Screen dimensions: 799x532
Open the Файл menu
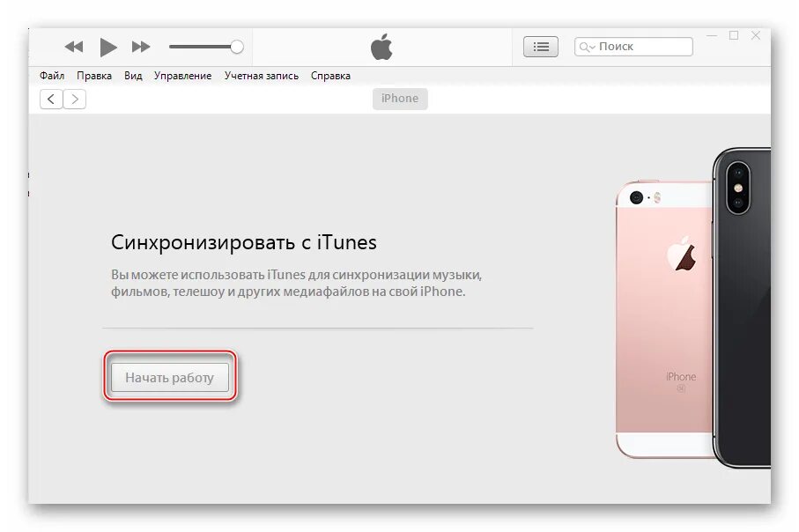[x=52, y=76]
